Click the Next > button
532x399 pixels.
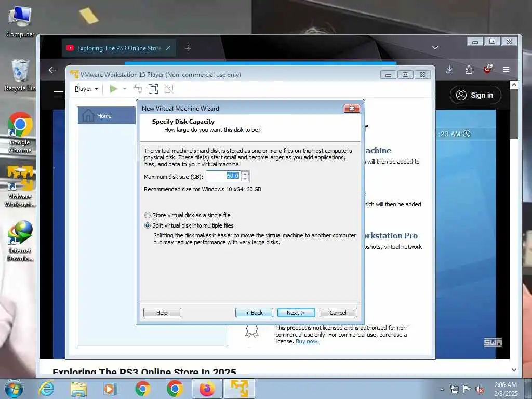(296, 312)
